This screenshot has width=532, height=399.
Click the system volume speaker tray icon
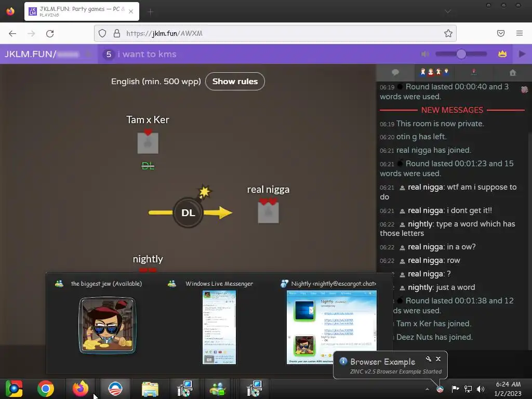tap(481, 389)
